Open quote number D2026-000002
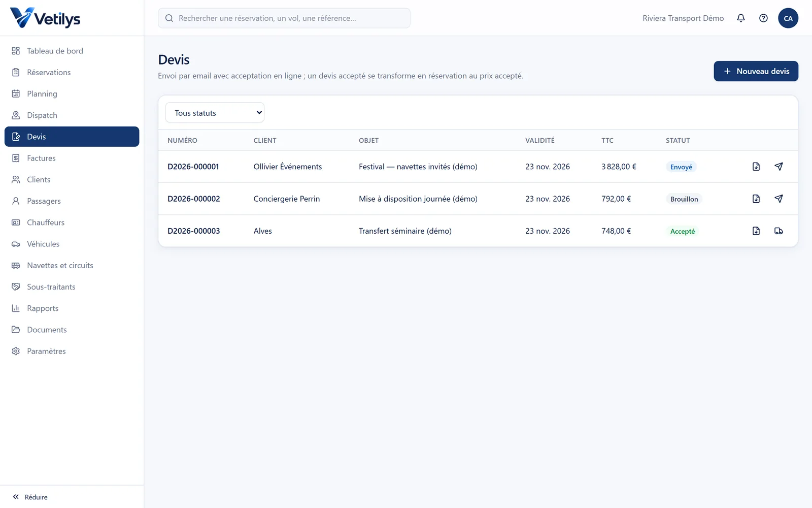 pyautogui.click(x=194, y=199)
